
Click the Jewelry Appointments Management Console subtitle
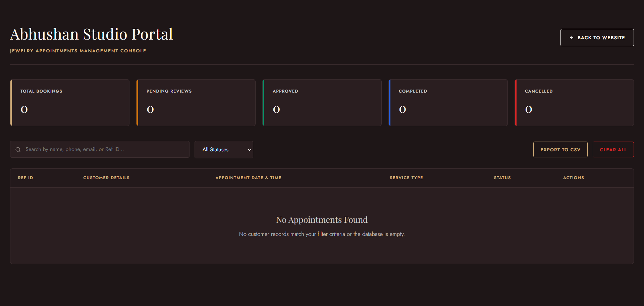78,51
